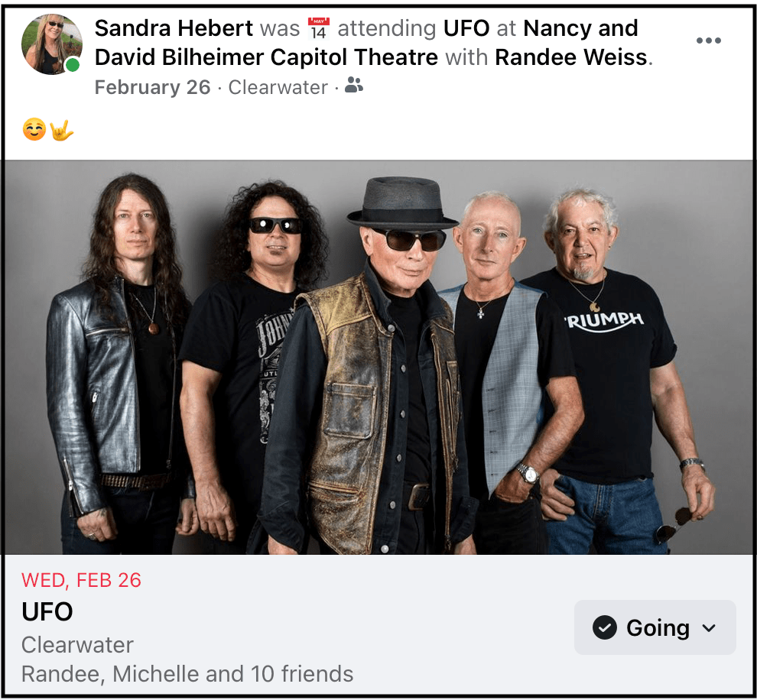
Task: Open Sandra Hebert's profile picture
Action: 52,44
